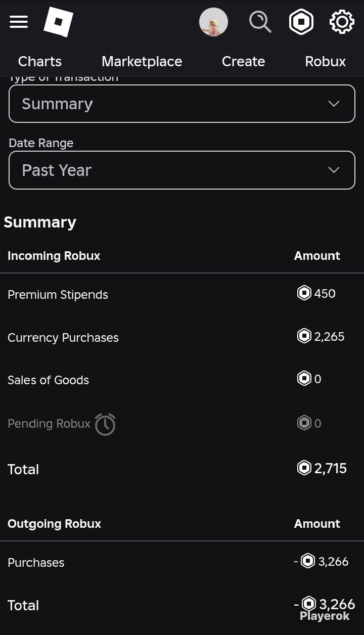This screenshot has width=364, height=635.
Task: Open the profile avatar thumbnail
Action: tap(213, 22)
